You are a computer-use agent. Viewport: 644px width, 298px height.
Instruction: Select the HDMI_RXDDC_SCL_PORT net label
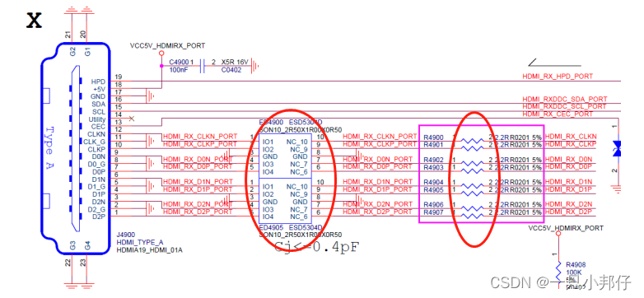tap(564, 106)
